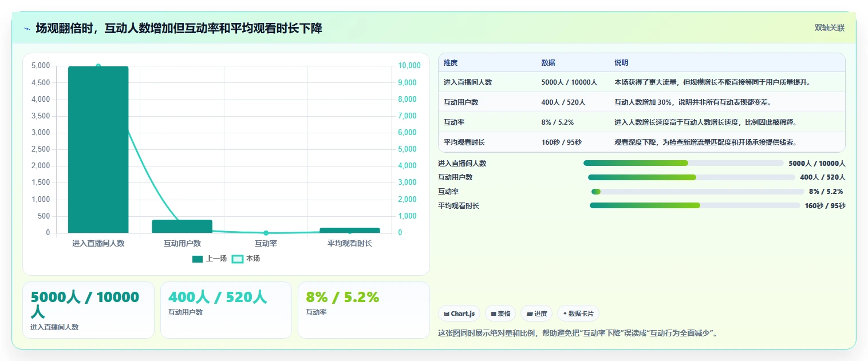Click the table cell 400人 / 520人
868x361 pixels.
coord(563,102)
